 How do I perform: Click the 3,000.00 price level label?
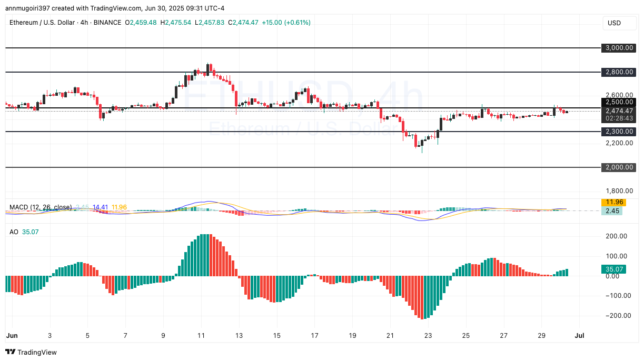click(619, 47)
